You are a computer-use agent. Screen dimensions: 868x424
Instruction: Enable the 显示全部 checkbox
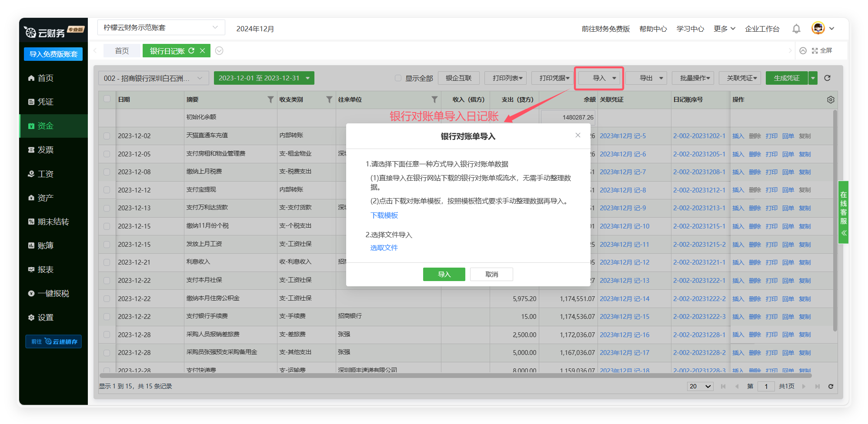398,78
